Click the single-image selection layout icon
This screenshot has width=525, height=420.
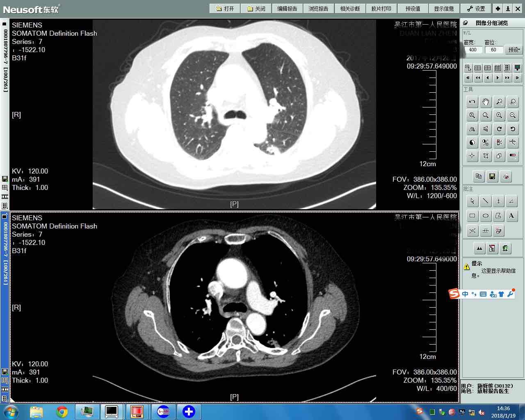tap(468, 68)
